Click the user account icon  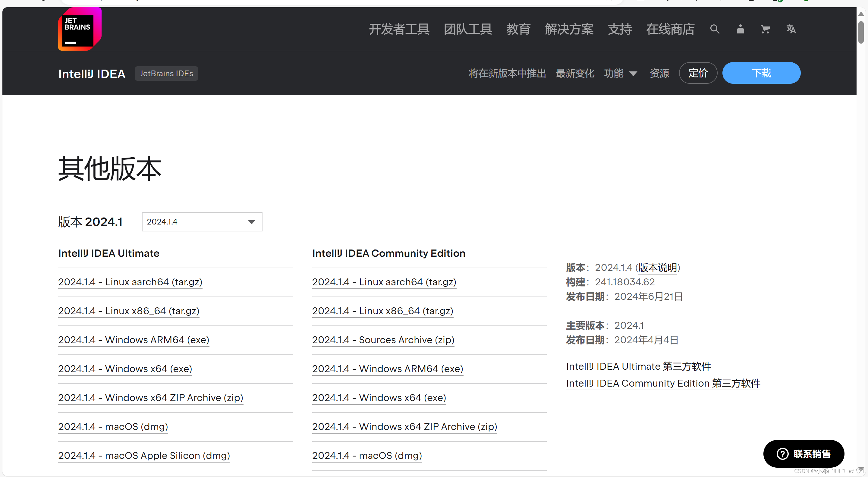tap(740, 29)
